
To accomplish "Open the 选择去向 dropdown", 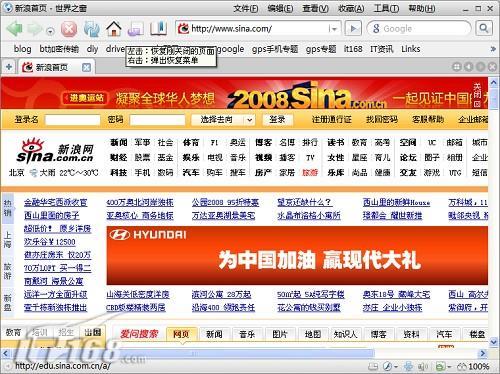I will [223, 120].
